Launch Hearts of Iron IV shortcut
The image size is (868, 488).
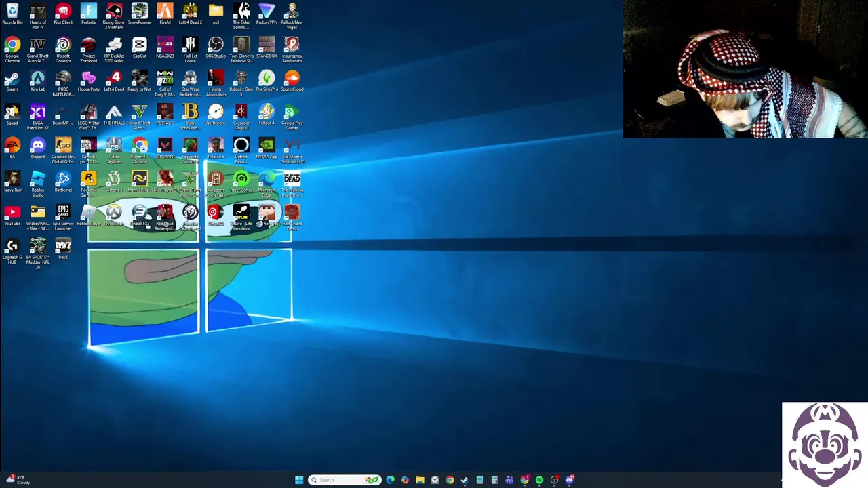click(x=38, y=16)
